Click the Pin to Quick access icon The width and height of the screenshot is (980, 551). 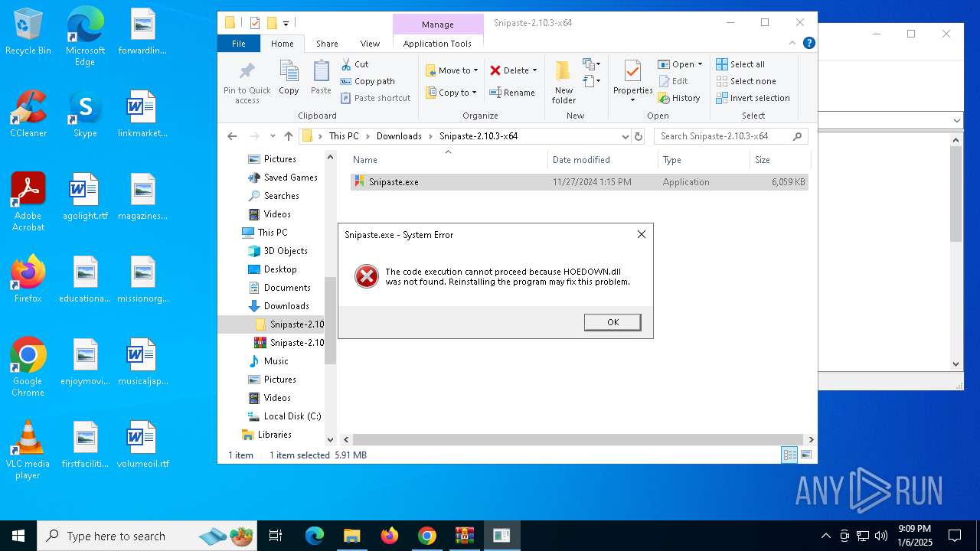pos(247,83)
